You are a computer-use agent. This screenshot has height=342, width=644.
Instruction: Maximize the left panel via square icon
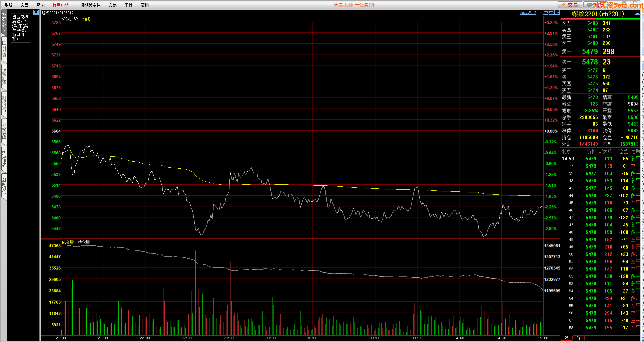click(x=36, y=13)
